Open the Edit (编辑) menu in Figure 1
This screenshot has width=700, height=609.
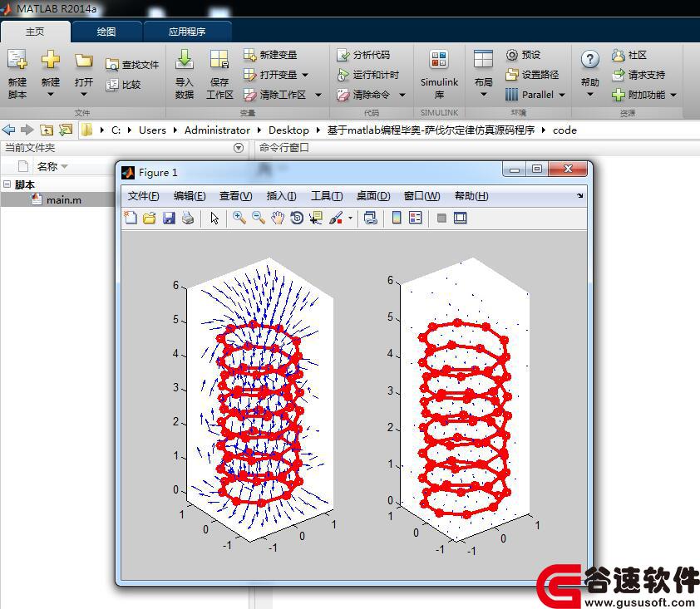tap(190, 196)
